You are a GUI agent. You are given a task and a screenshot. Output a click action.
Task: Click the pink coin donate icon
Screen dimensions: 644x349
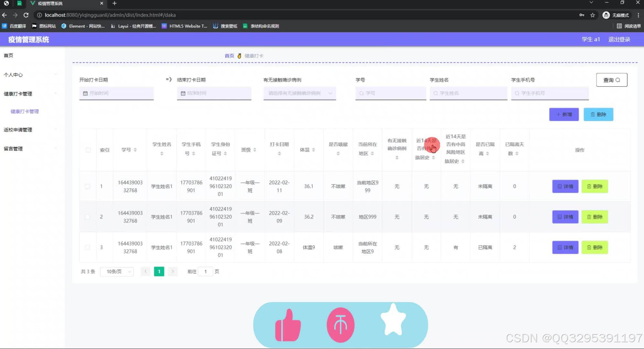coord(340,325)
